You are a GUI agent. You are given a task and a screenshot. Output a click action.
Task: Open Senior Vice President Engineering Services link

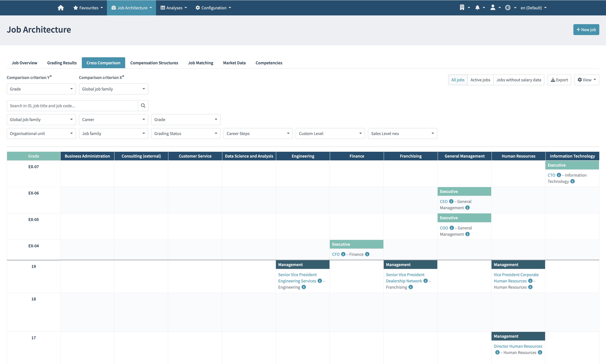(297, 278)
